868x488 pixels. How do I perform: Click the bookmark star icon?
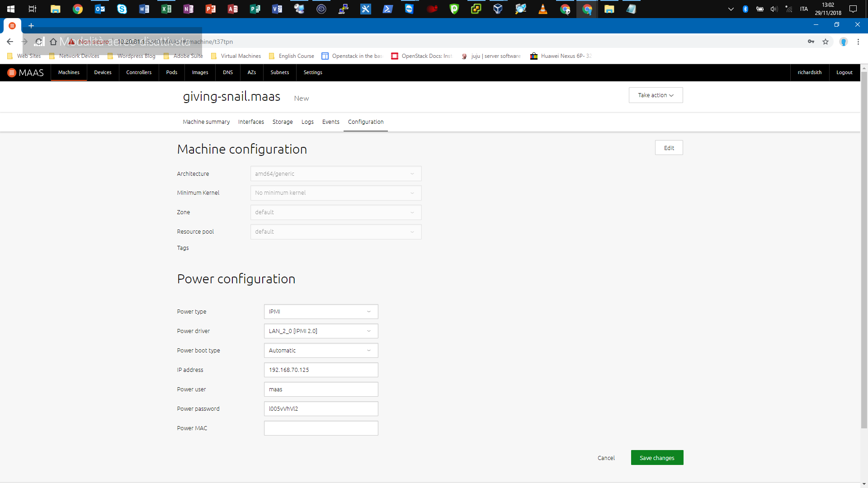pyautogui.click(x=826, y=42)
